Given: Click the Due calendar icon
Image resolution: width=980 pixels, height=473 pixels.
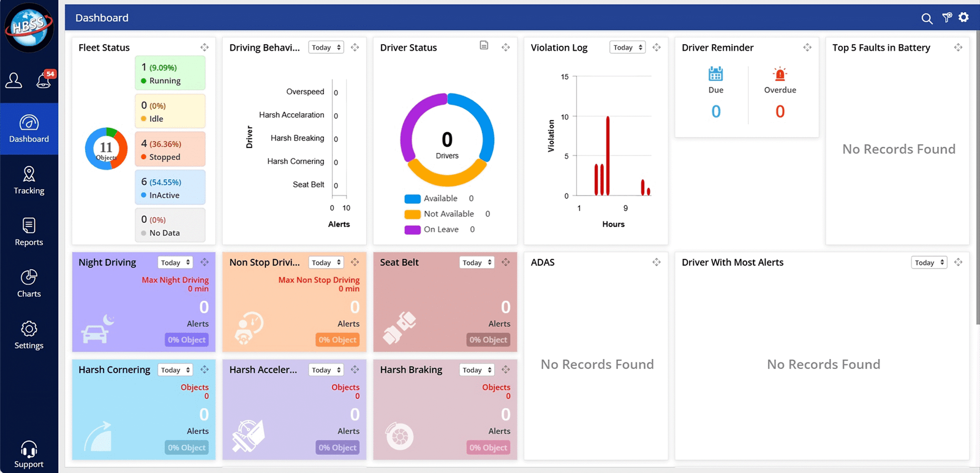Looking at the screenshot, I should pyautogui.click(x=715, y=74).
